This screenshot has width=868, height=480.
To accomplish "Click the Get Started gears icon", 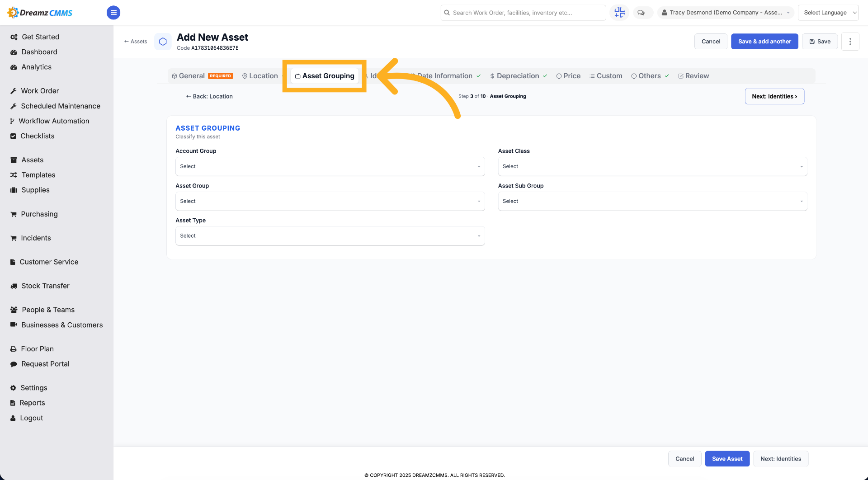I will 14,37.
